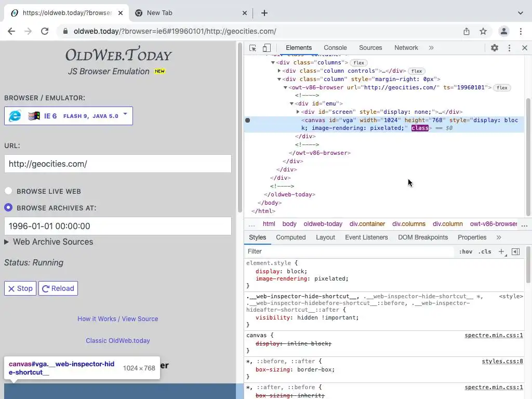The height and width of the screenshot is (399, 532).
Task: Select oldweb-today in breadcrumb trail
Action: click(323, 224)
